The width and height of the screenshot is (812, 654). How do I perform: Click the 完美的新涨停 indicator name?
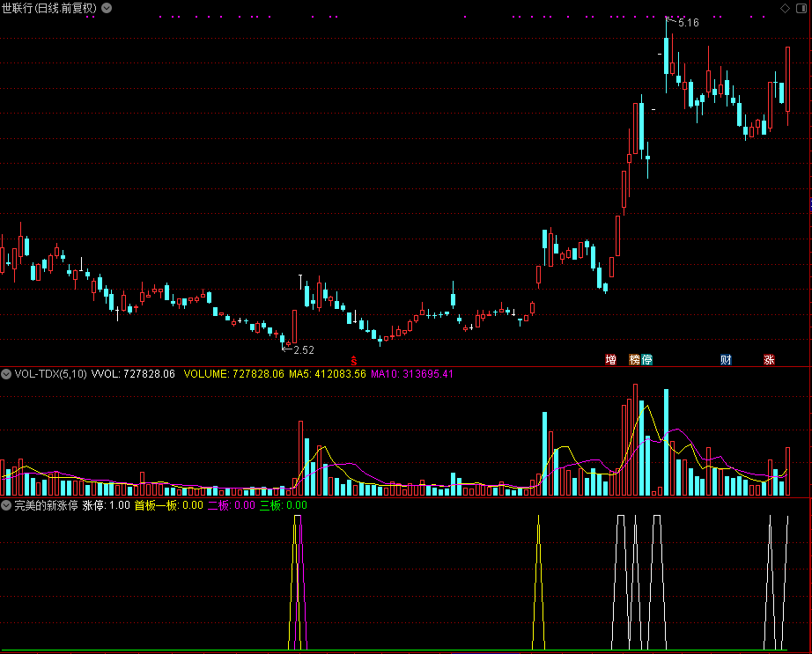(46, 505)
